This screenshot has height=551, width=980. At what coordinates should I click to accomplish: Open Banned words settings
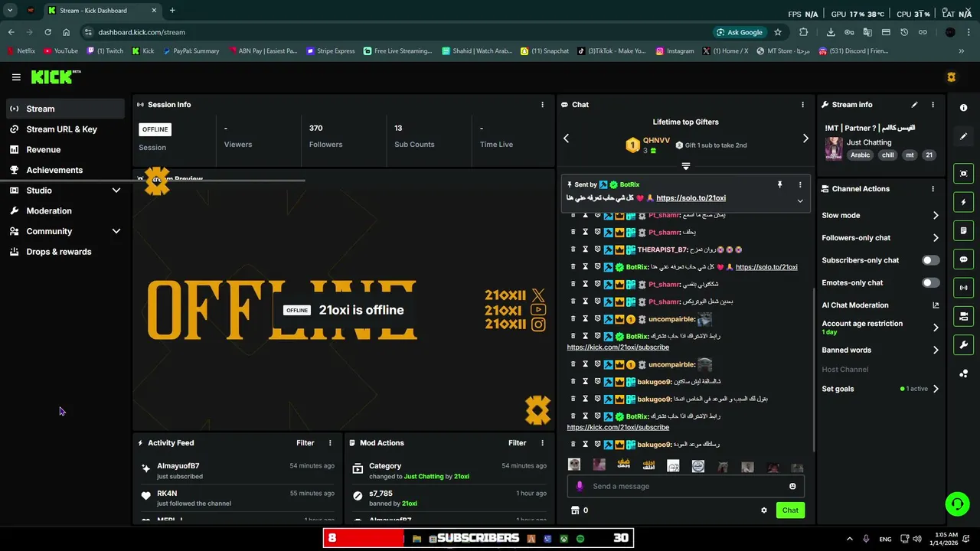[x=880, y=350]
